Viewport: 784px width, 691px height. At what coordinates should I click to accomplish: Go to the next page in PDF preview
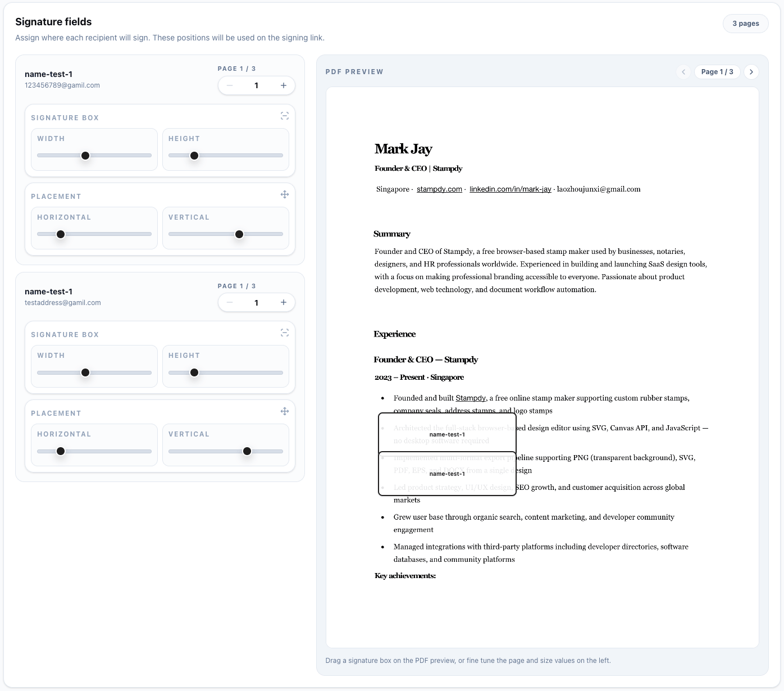[x=751, y=72]
